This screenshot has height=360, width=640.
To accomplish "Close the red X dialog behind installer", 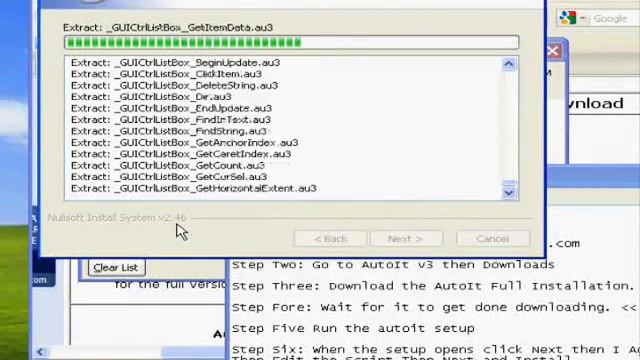I will 553,51.
